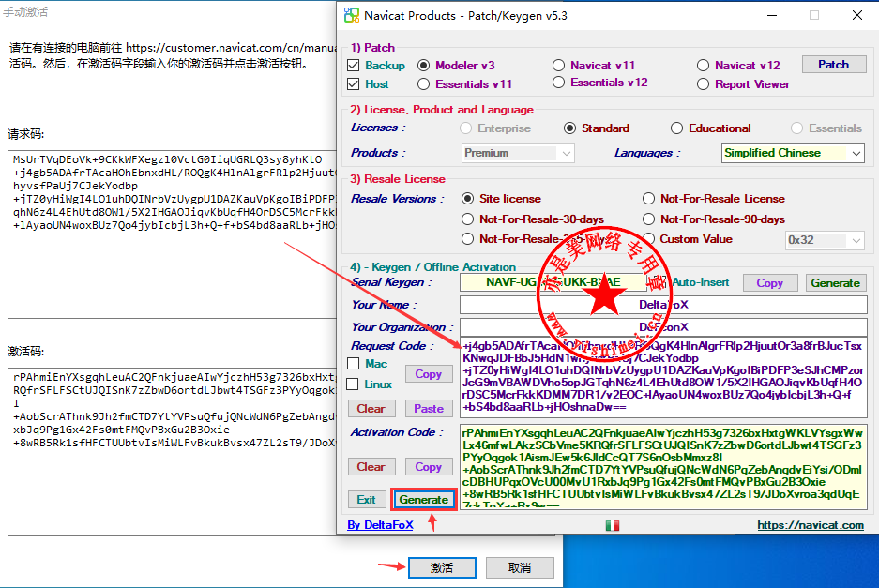Generate a new serial key

pos(835,283)
